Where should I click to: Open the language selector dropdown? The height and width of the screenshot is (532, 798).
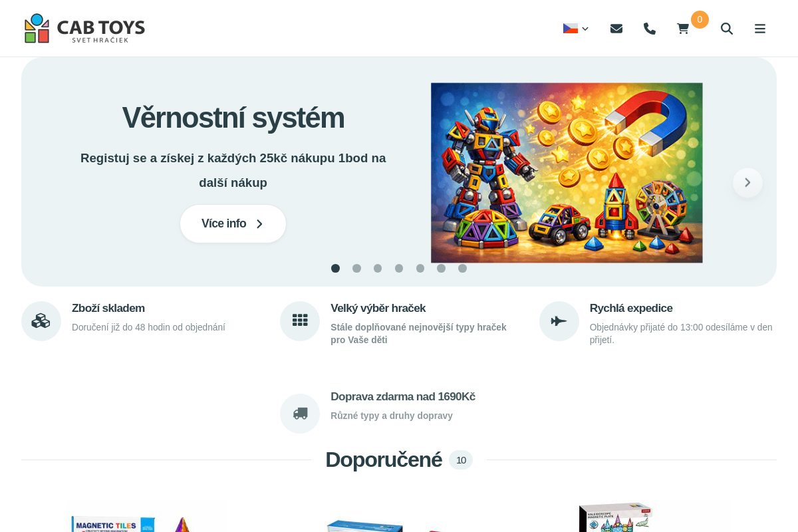575,29
